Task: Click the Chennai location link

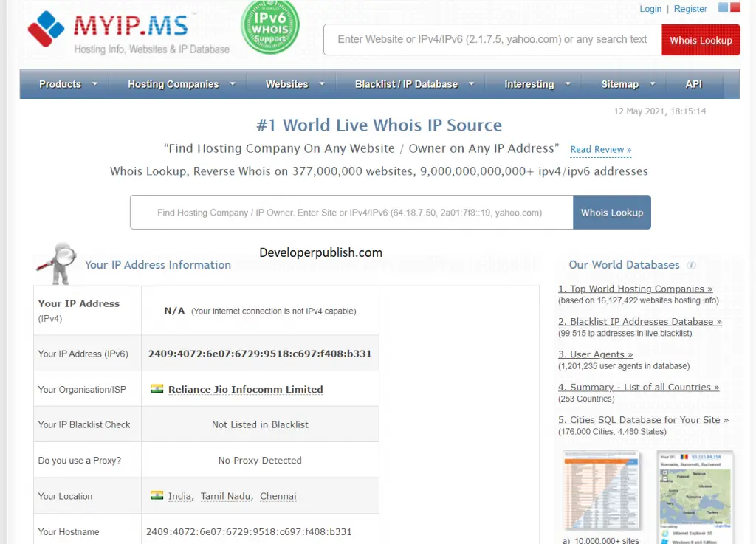Action: point(278,496)
